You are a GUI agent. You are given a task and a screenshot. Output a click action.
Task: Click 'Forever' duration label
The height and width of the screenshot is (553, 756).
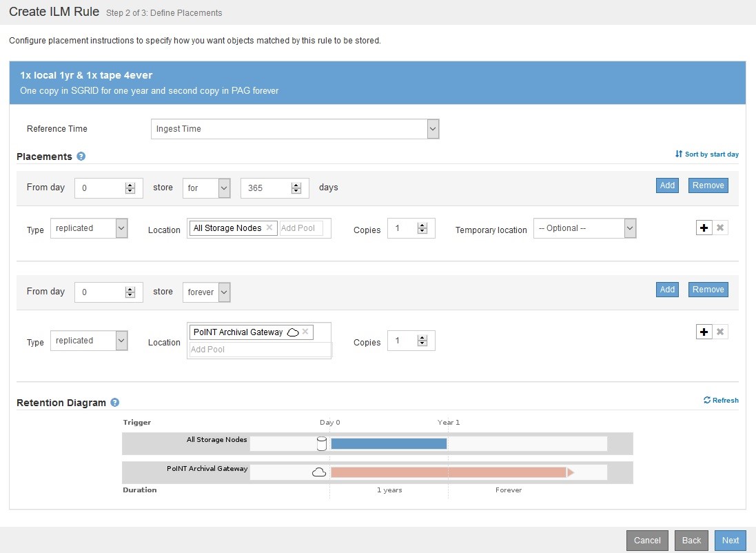[x=509, y=490]
